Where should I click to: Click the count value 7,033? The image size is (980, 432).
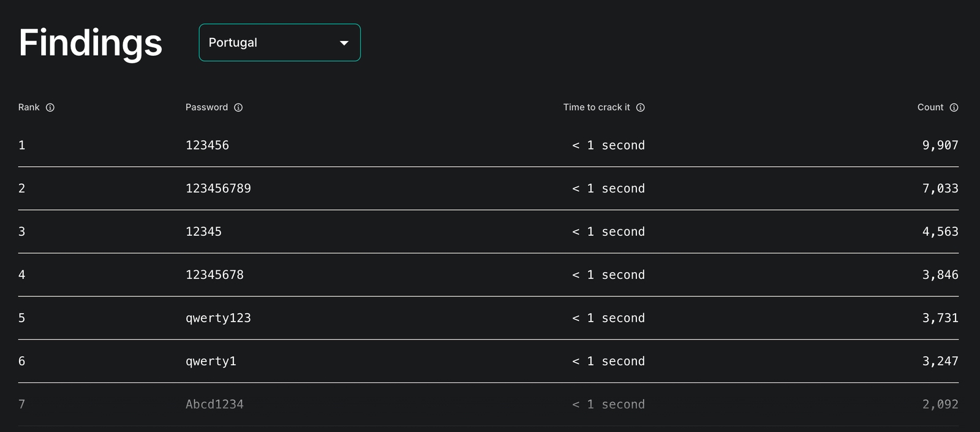940,188
